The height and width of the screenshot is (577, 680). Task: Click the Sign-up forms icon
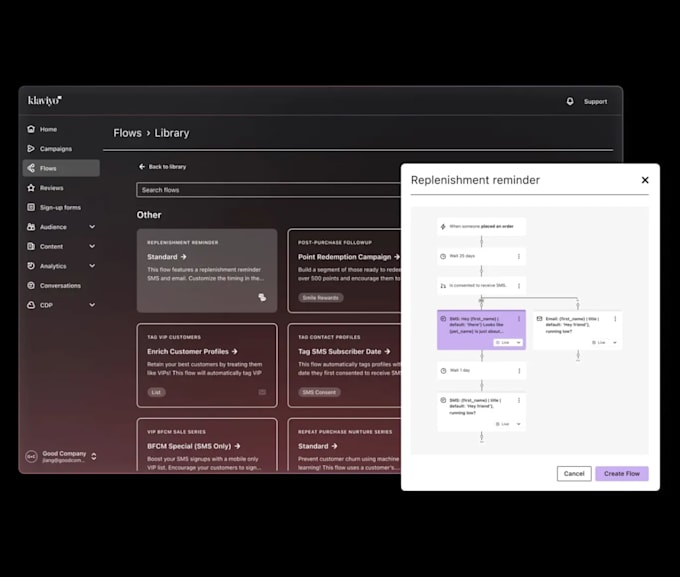(x=31, y=207)
